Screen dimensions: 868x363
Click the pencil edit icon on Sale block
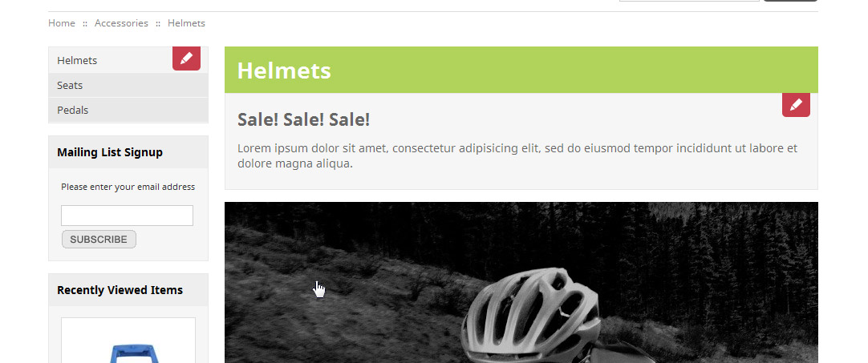796,105
